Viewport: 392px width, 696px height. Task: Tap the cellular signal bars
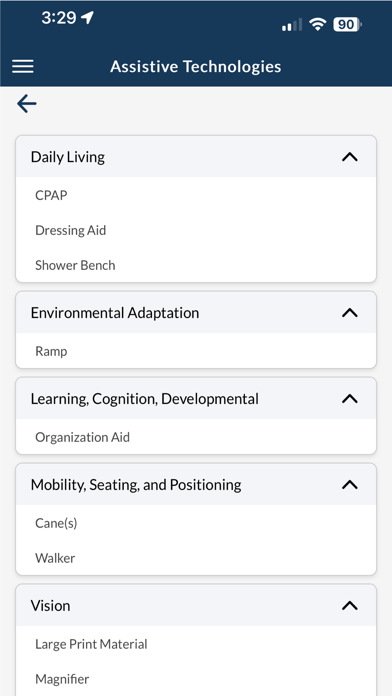(x=292, y=25)
